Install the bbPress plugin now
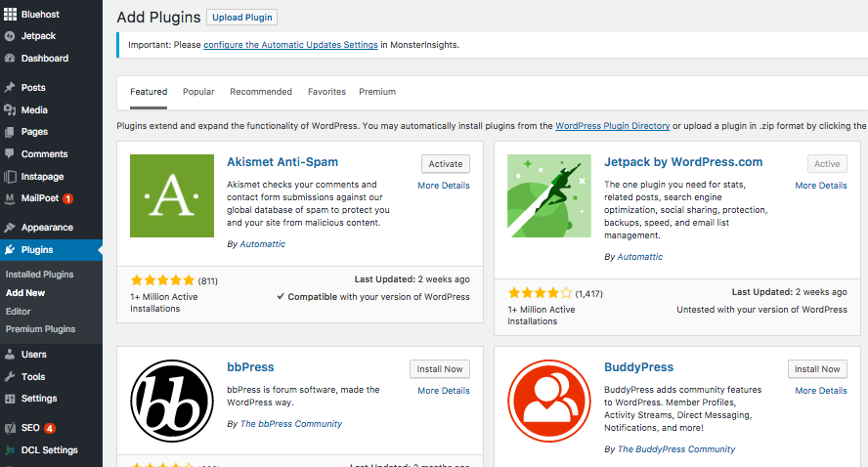 [x=440, y=369]
